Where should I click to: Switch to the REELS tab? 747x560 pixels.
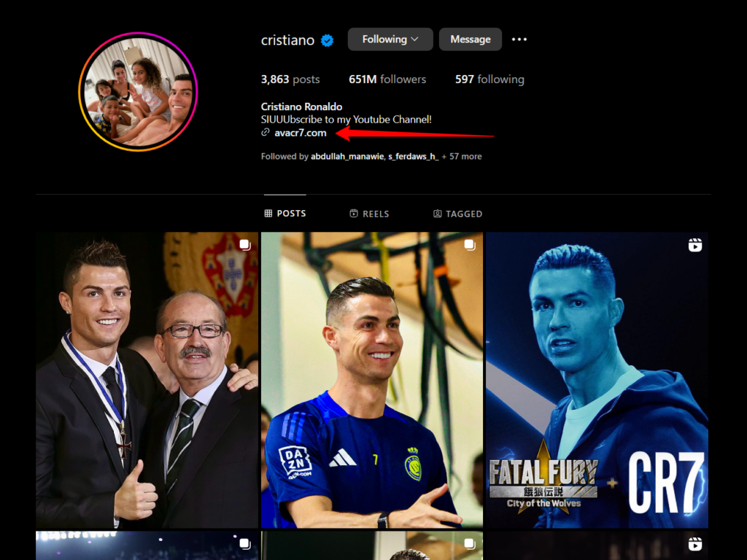coord(369,214)
